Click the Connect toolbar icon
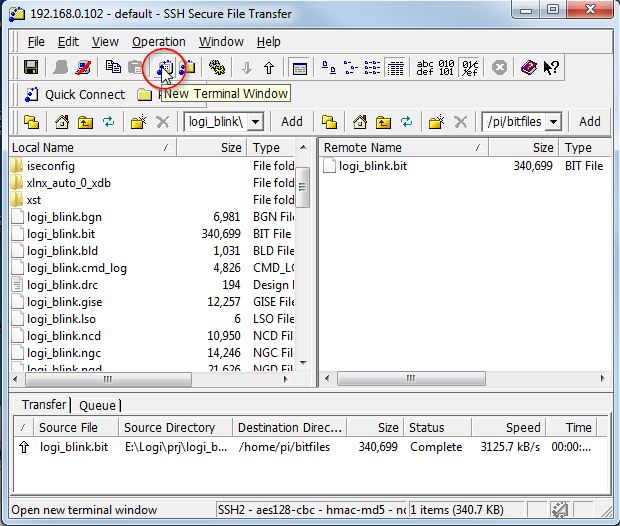 60,68
